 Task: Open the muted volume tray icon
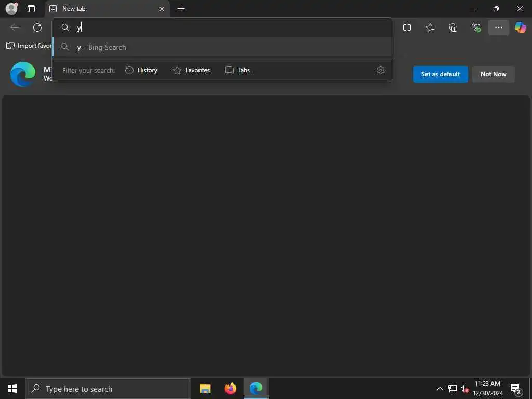464,389
